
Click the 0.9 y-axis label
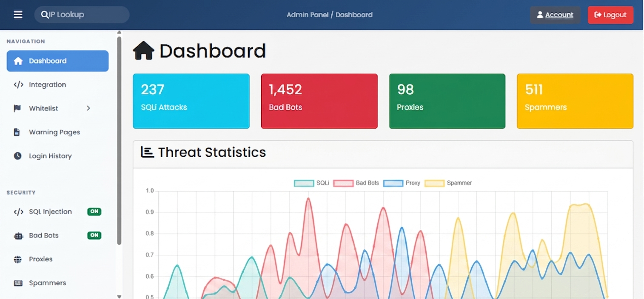(x=150, y=212)
